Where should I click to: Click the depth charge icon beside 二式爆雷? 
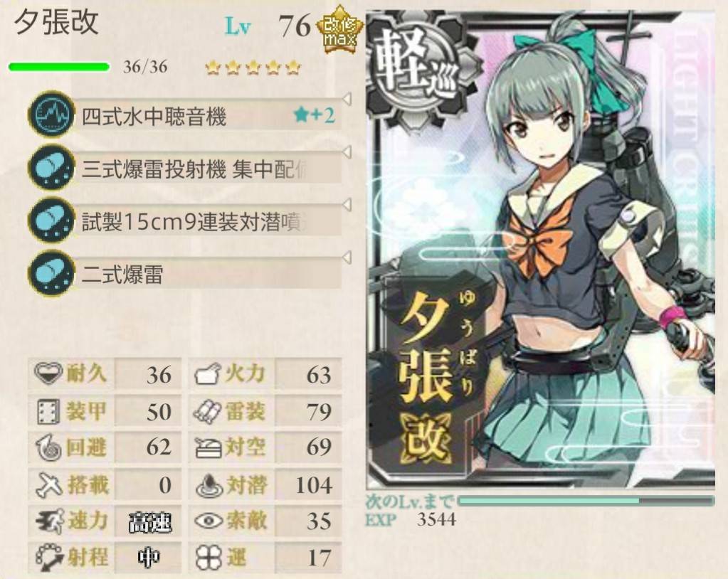point(51,273)
